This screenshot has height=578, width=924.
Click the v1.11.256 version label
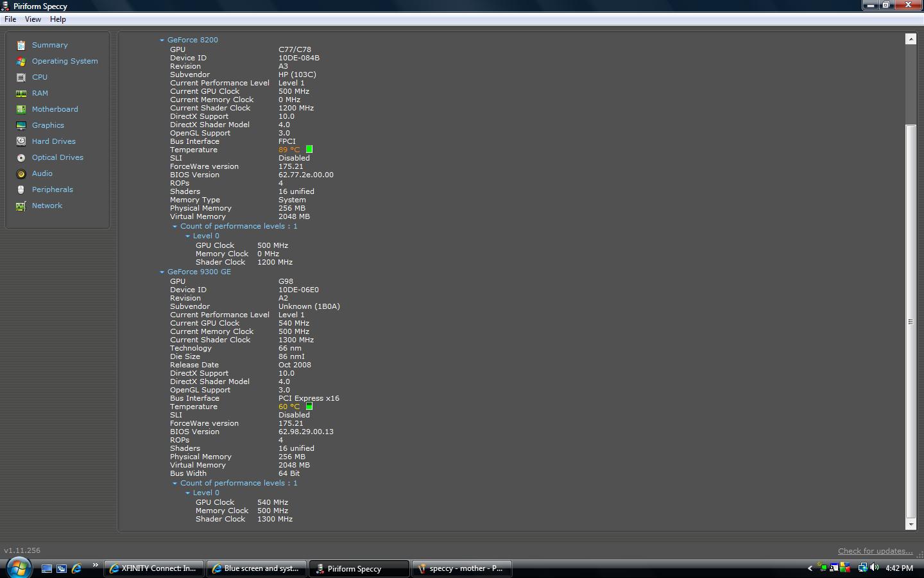coord(22,550)
